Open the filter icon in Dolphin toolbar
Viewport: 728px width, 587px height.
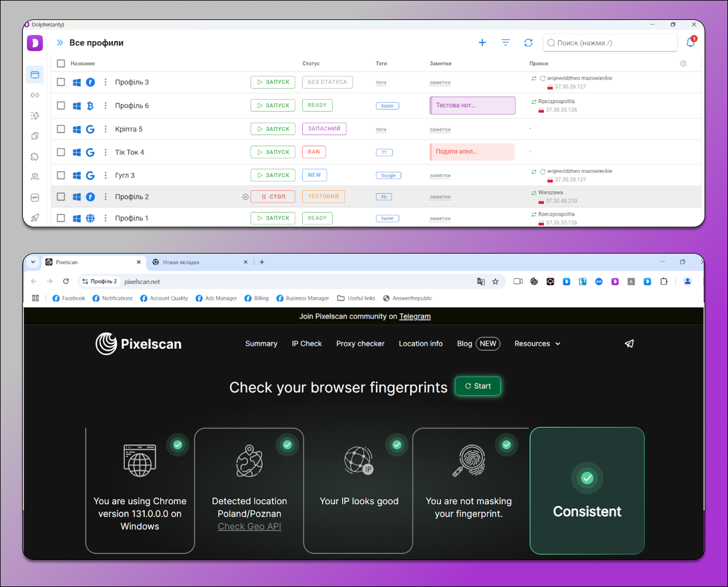point(506,43)
